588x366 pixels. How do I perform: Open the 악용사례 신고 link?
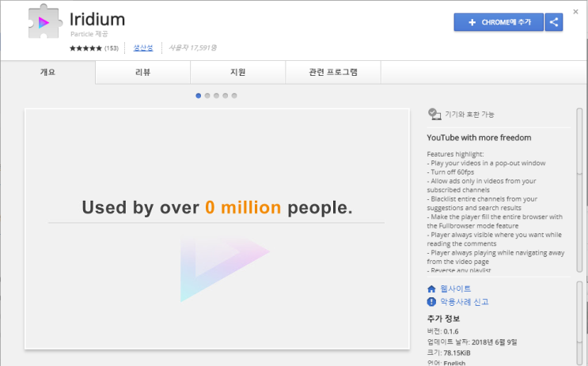[465, 301]
